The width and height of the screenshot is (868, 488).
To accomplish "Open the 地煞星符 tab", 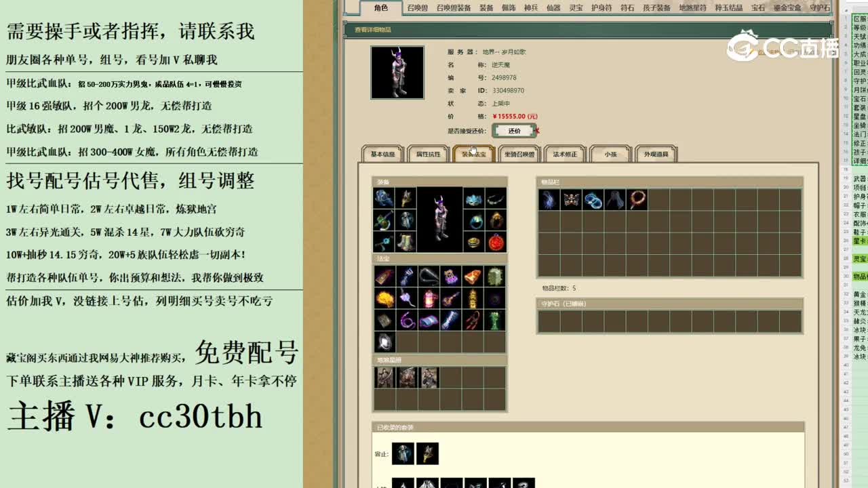I will click(x=692, y=8).
